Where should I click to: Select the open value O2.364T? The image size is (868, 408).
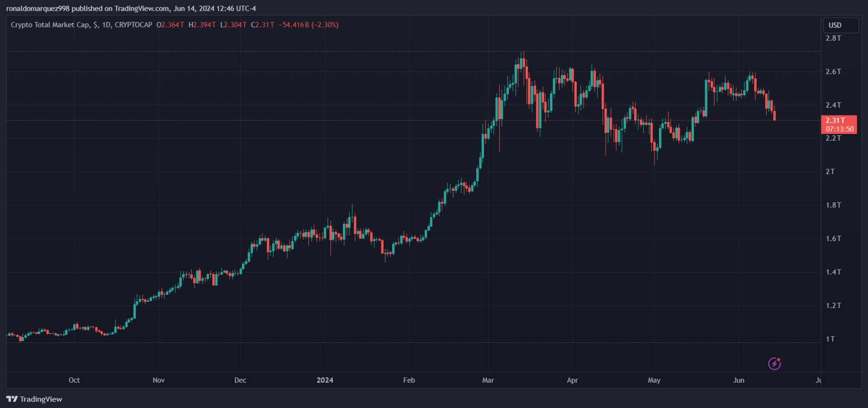click(170, 25)
